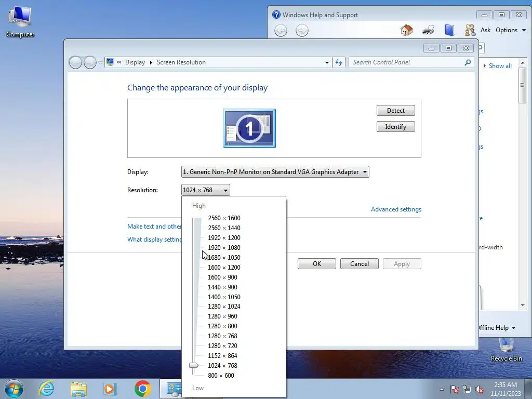The height and width of the screenshot is (399, 532).
Task: Open recent pages dropdown beside navigation arrows
Action: 100,63
